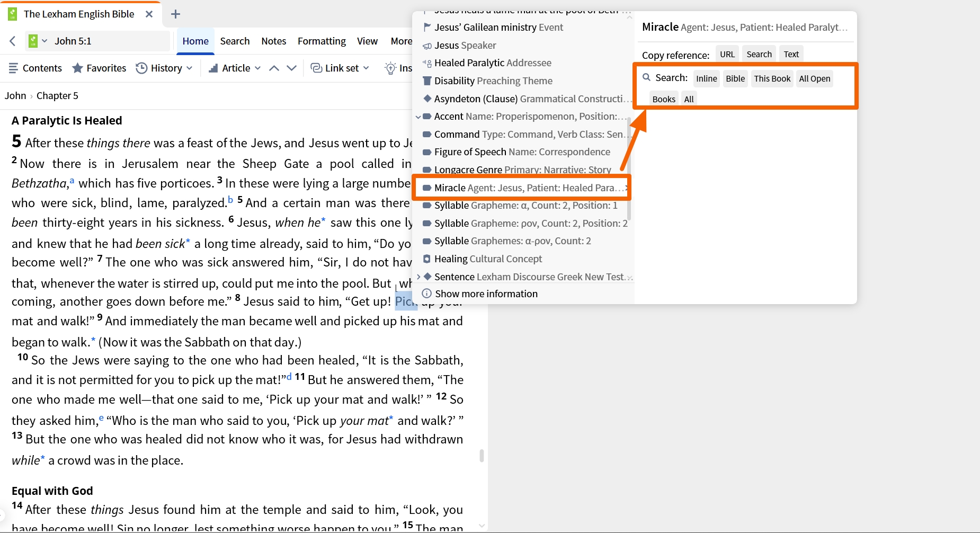Select Healed Paralytic Addressee entry
This screenshot has height=533, width=980.
point(523,63)
